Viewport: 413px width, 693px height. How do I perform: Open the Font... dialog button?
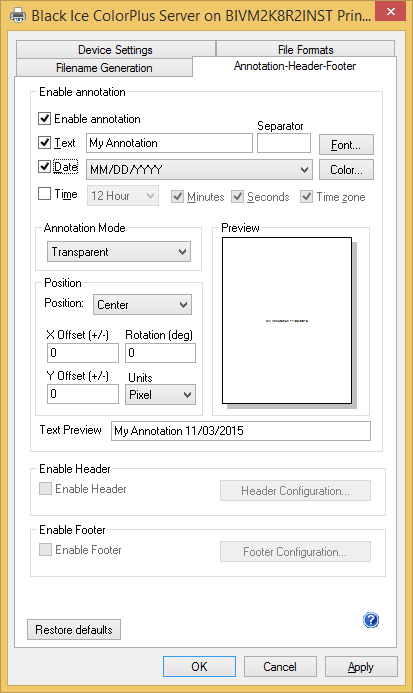pyautogui.click(x=346, y=145)
